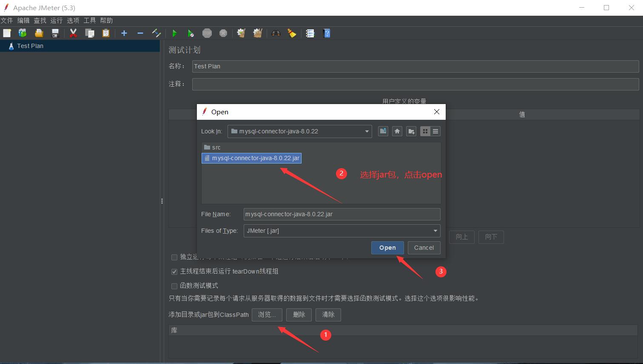Click the 值 column header
The image size is (643, 364).
coord(522,114)
